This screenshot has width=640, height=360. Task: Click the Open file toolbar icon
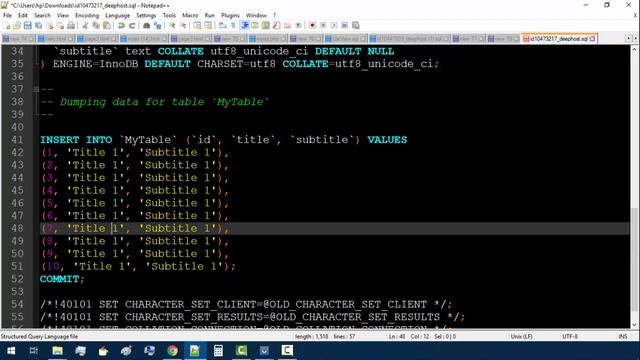[17, 25]
